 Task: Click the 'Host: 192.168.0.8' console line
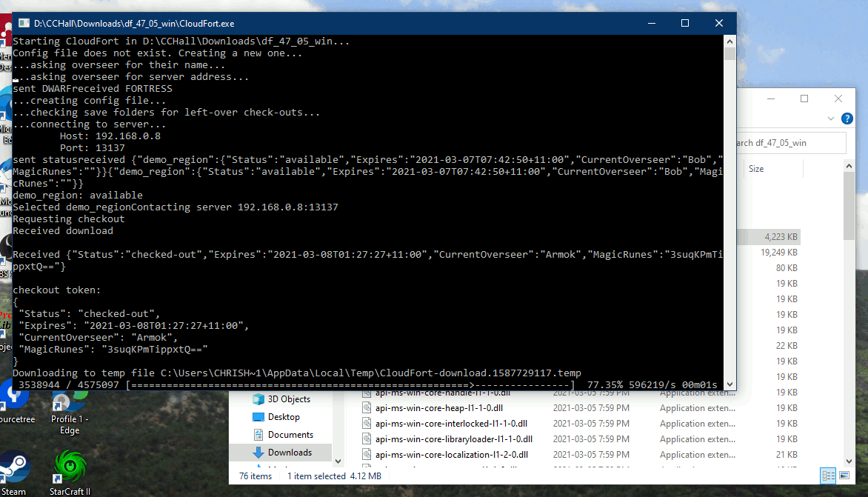(110, 136)
